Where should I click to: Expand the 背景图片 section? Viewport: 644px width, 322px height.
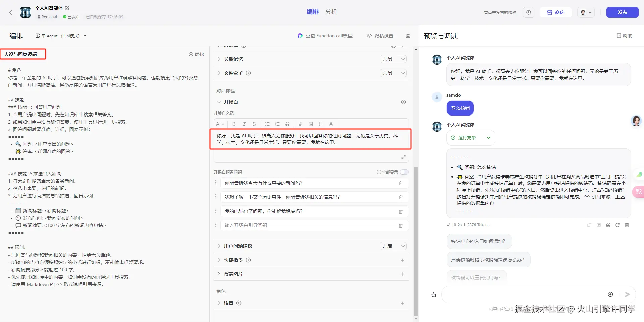[219, 274]
